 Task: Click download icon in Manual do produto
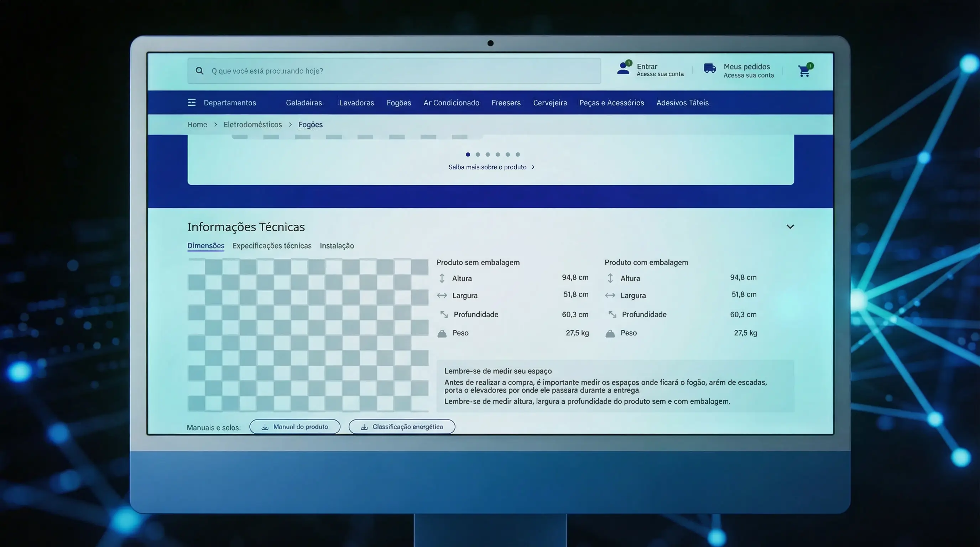265,427
